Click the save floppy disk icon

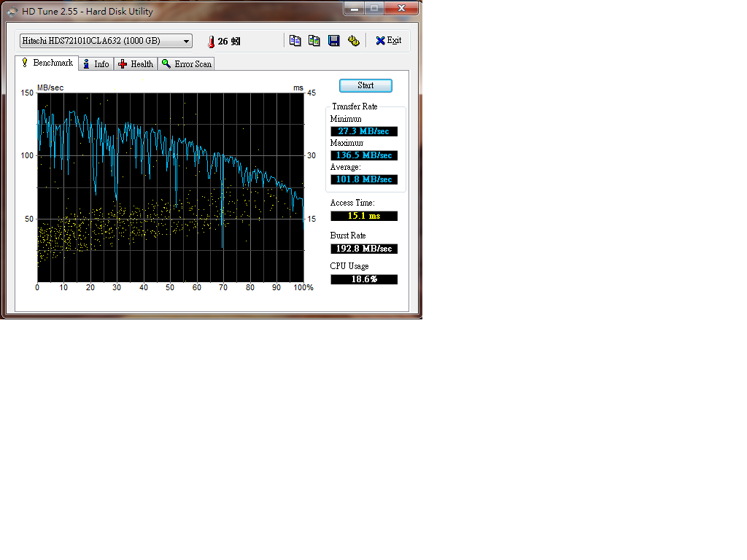pyautogui.click(x=334, y=41)
